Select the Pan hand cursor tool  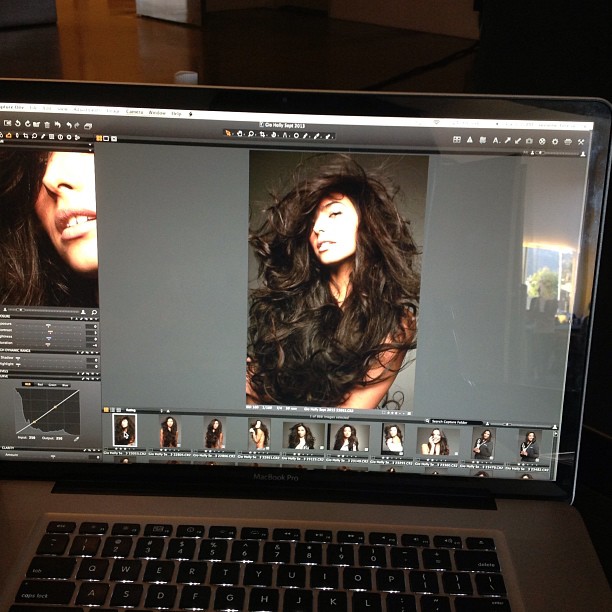click(x=240, y=133)
